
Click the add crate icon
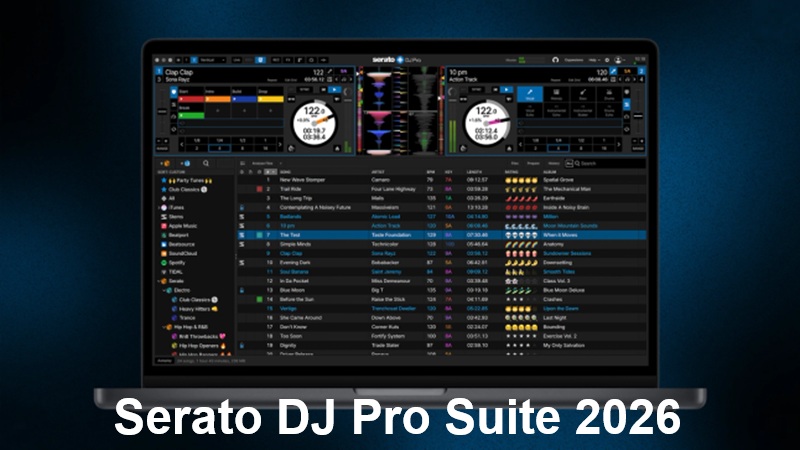(x=165, y=163)
